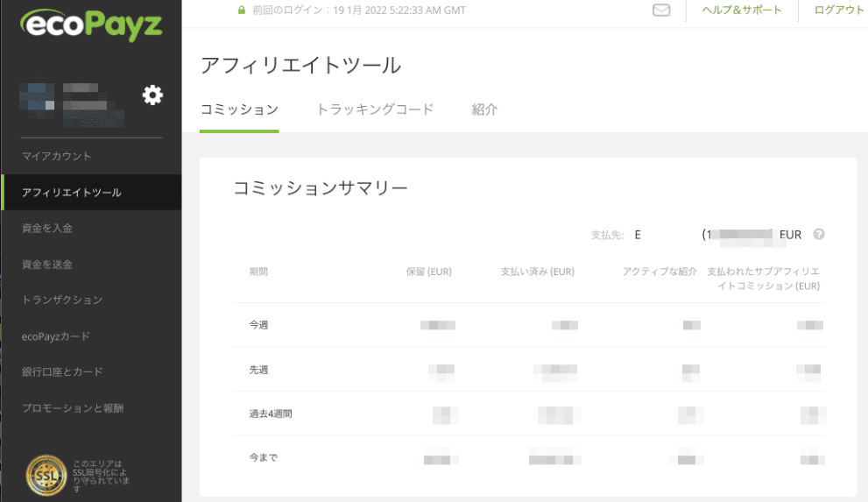Image resolution: width=868 pixels, height=502 pixels.
Task: Click the help question mark near EUR
Action: (819, 234)
